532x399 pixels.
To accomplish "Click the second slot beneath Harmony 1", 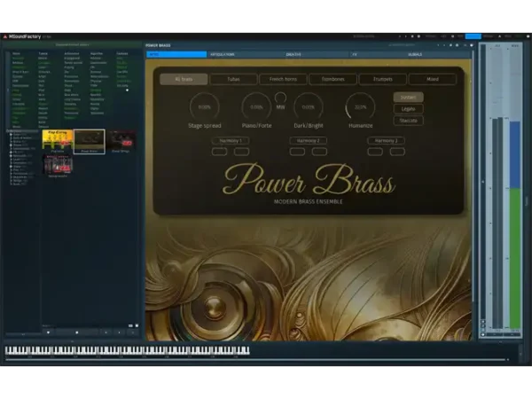I will (x=241, y=152).
